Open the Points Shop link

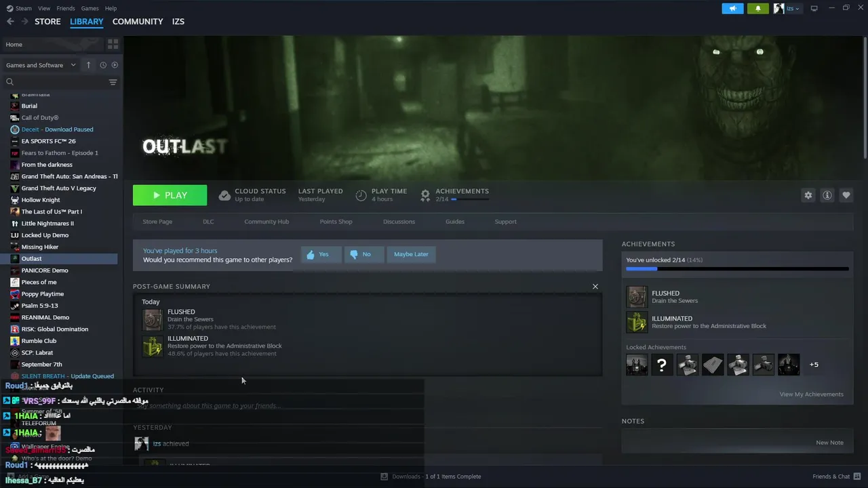point(336,222)
